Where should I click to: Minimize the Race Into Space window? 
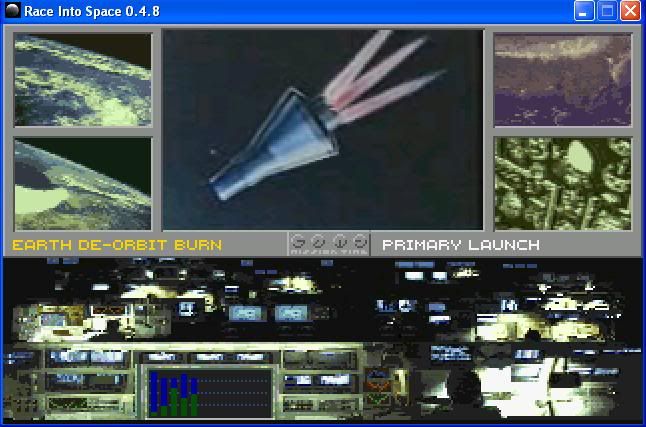584,11
